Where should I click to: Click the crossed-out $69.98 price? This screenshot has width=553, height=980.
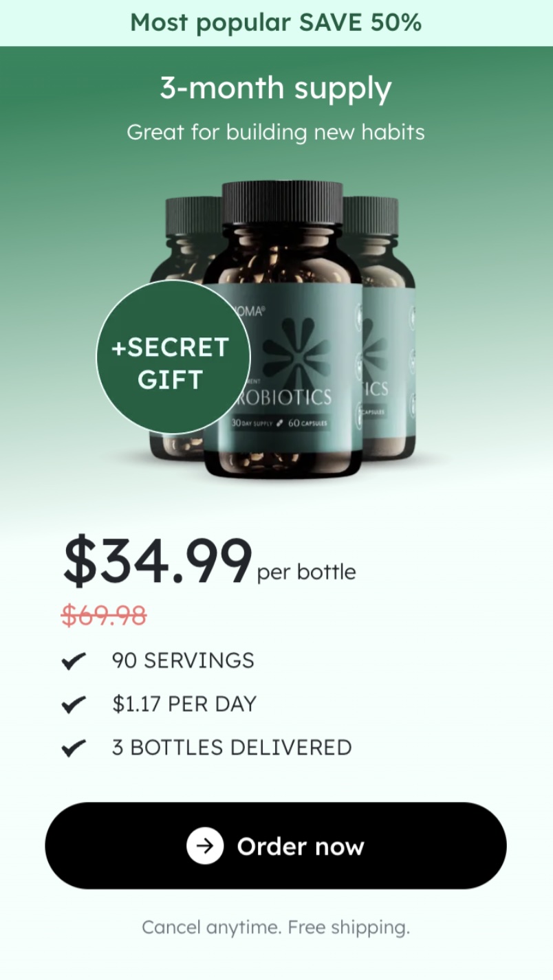pyautogui.click(x=104, y=615)
